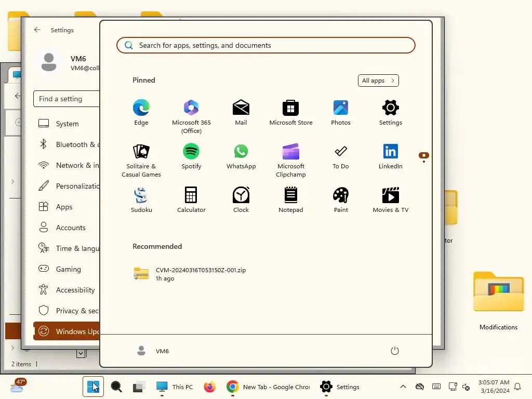The image size is (532, 399).
Task: Open VM6 user account menu in Start
Action: tap(153, 351)
